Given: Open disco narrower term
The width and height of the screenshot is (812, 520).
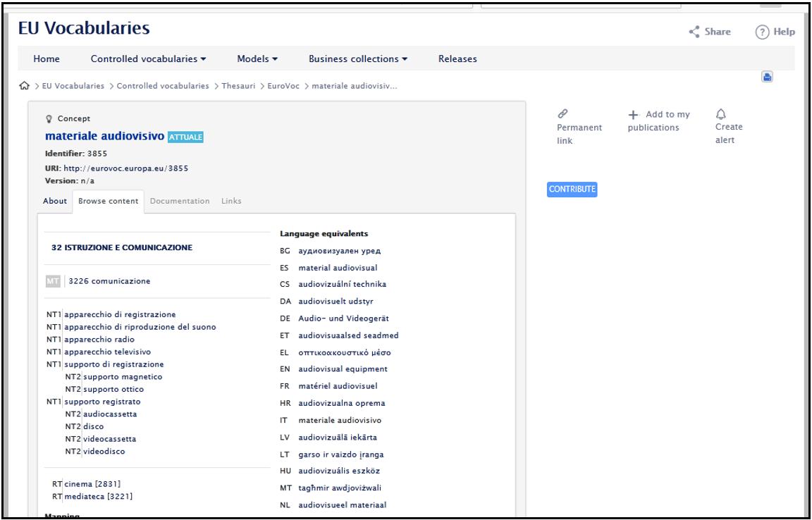Looking at the screenshot, I should [94, 426].
